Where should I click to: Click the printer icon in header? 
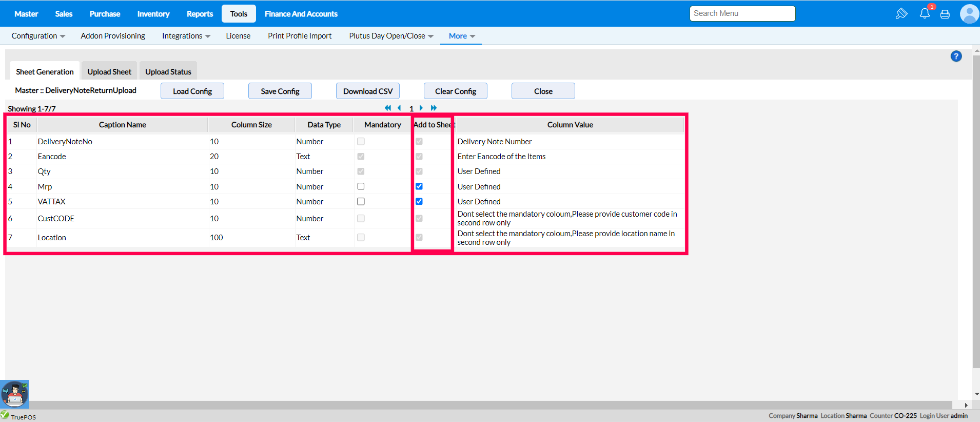tap(945, 14)
